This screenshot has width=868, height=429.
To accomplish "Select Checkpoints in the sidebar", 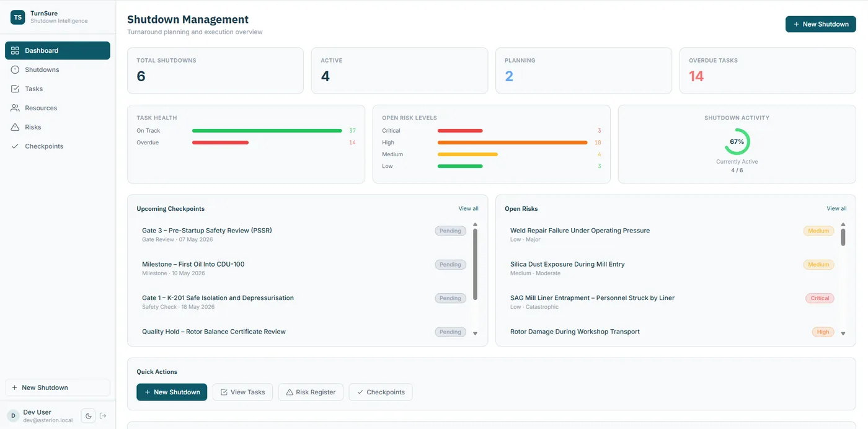I will click(58, 146).
